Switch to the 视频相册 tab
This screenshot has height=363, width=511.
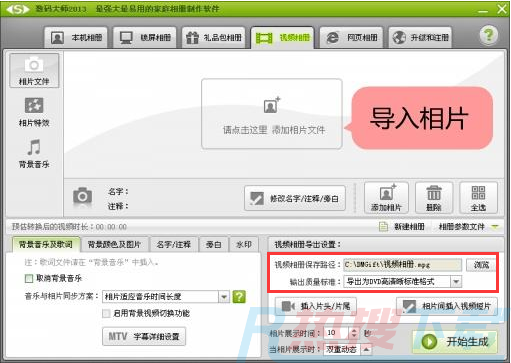(x=282, y=37)
